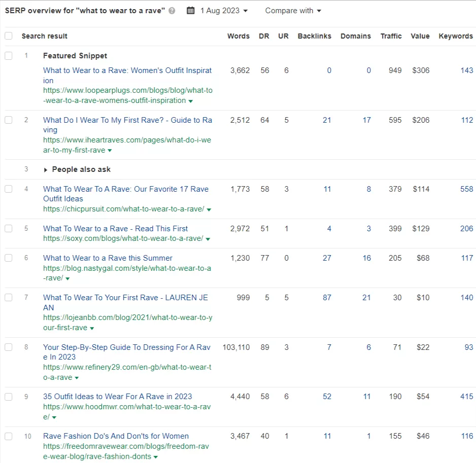Screen dimensions: 476x463
Task: Check the box for refinery29 result row
Action: pyautogui.click(x=9, y=347)
